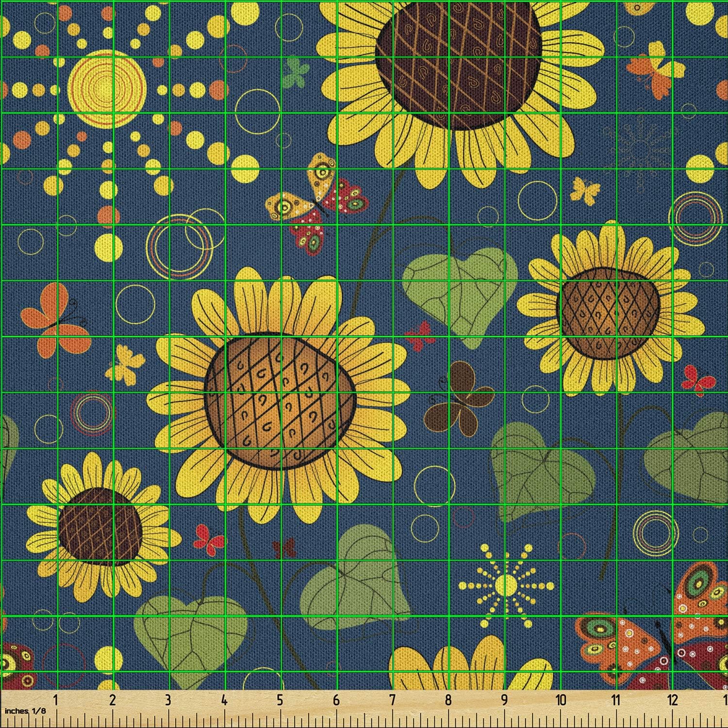Click the number 10 on the ruler
Image resolution: width=728 pixels, height=728 pixels.
561,700
